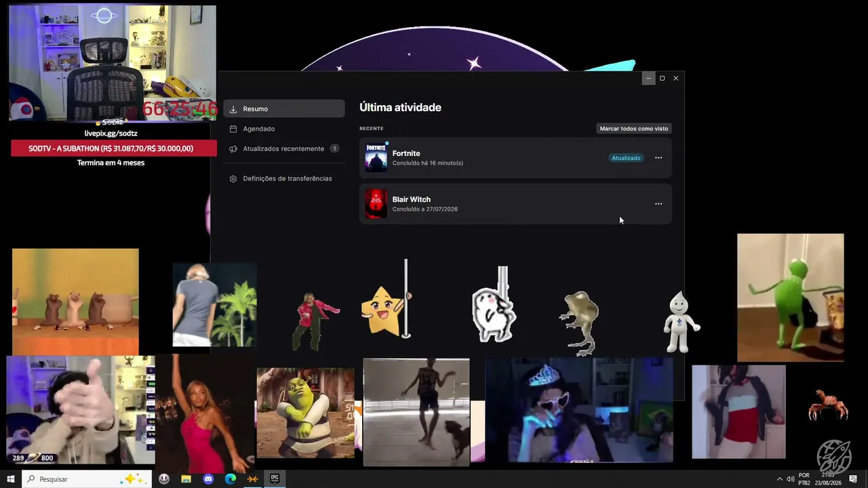Viewport: 868px width, 488px height.
Task: Open File Explorer from the taskbar
Action: tap(186, 479)
